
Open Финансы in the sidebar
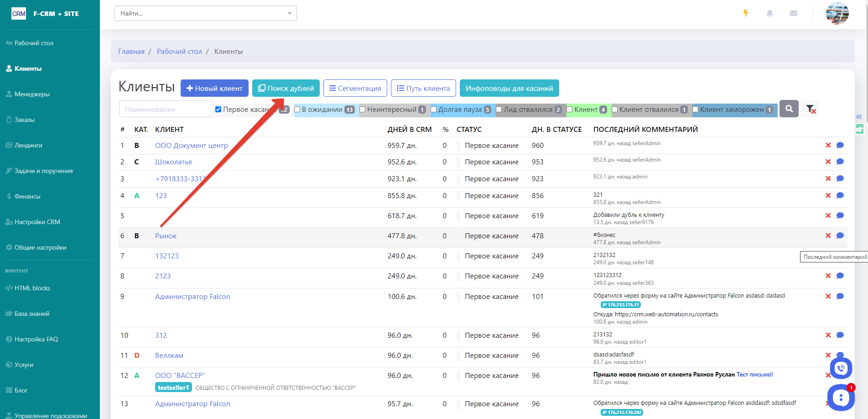[27, 196]
